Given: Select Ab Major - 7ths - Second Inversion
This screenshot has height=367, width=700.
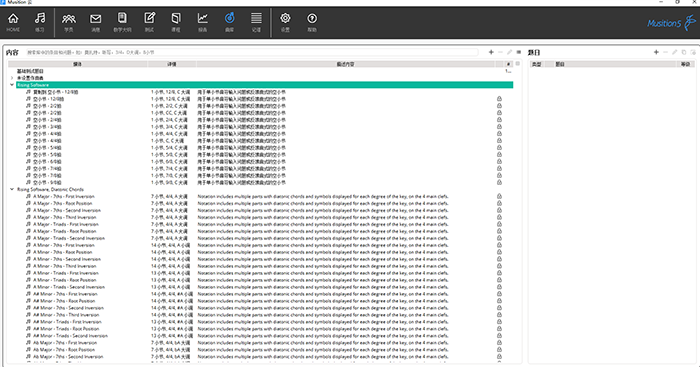Looking at the screenshot, I should pyautogui.click(x=68, y=357).
